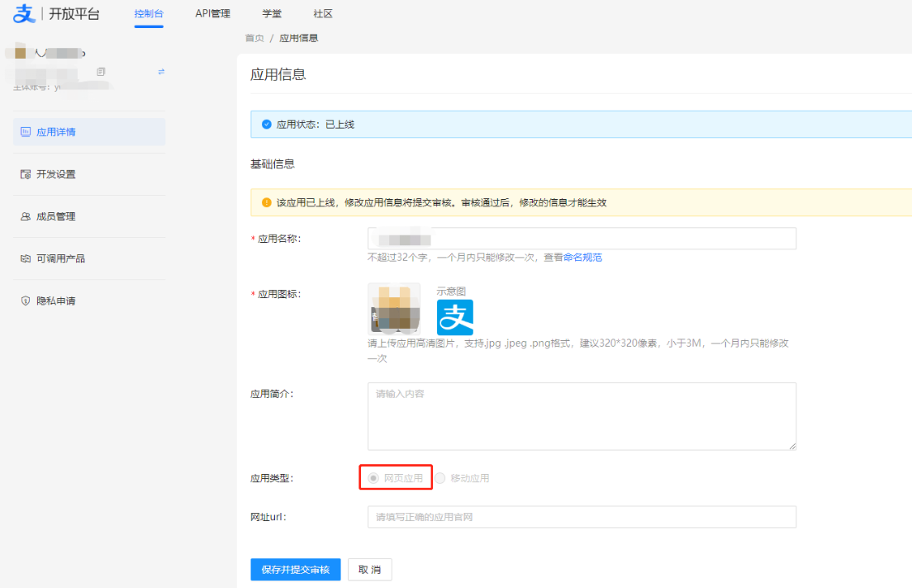Viewport: 912px width, 588px height.
Task: Click the 首页 breadcrumb link
Action: click(x=254, y=38)
